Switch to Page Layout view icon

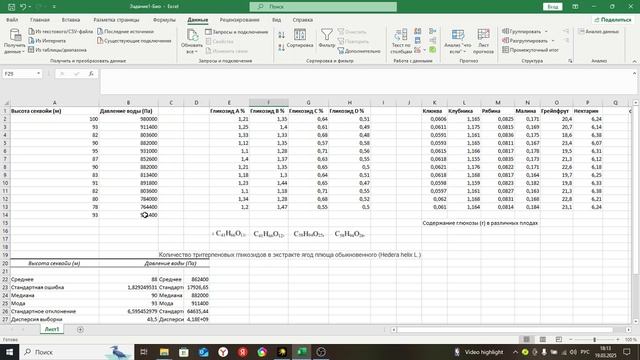point(542,340)
